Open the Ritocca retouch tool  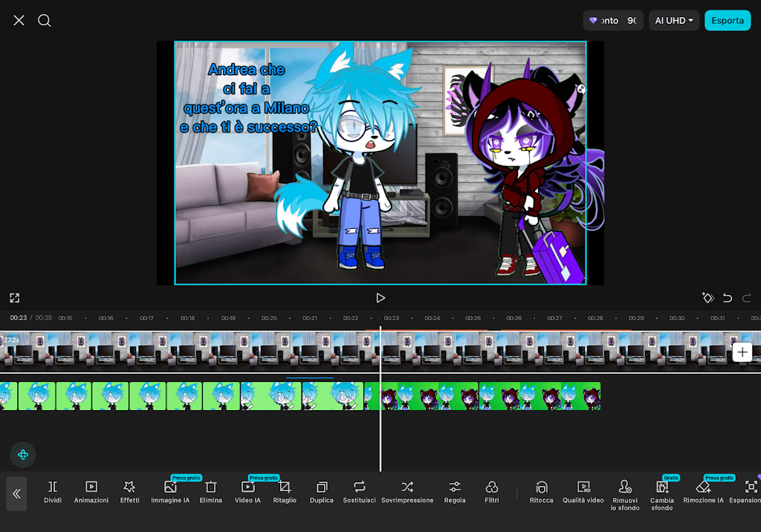[x=541, y=492]
